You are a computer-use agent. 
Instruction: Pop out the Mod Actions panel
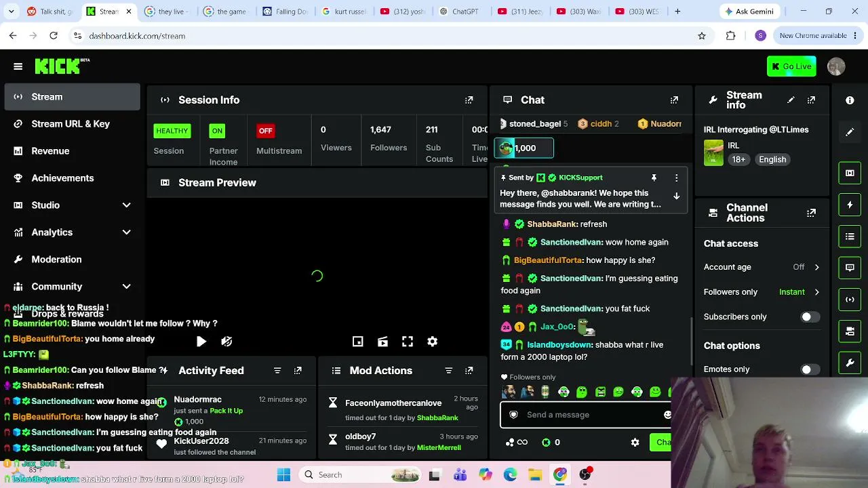click(469, 371)
